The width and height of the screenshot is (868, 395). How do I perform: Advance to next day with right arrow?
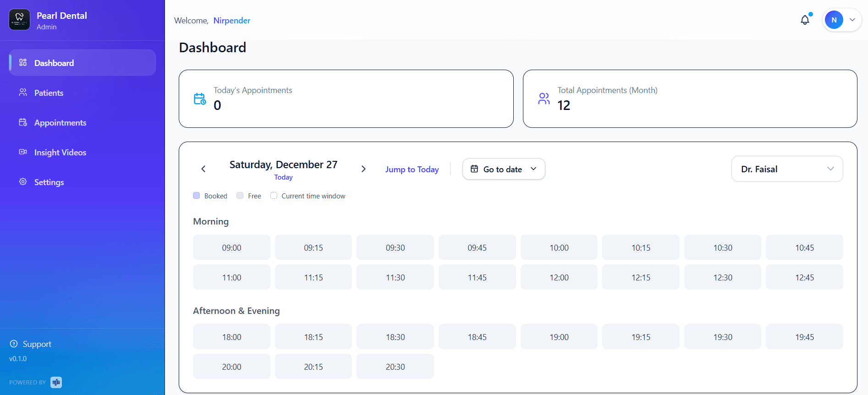click(x=363, y=169)
